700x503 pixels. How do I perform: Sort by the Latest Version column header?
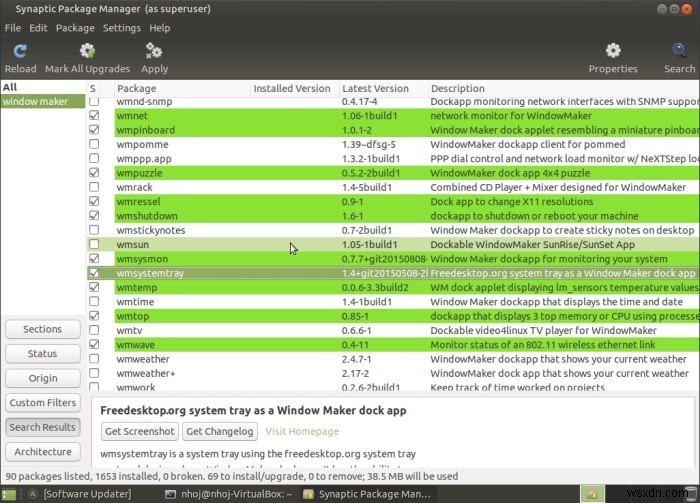[383, 88]
